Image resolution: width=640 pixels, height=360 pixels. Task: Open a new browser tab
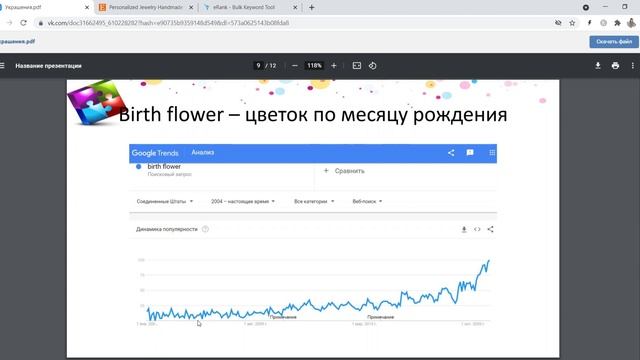[x=311, y=7]
